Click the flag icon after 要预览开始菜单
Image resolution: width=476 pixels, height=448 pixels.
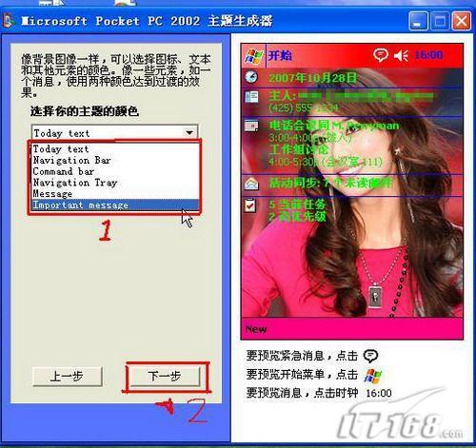[373, 376]
